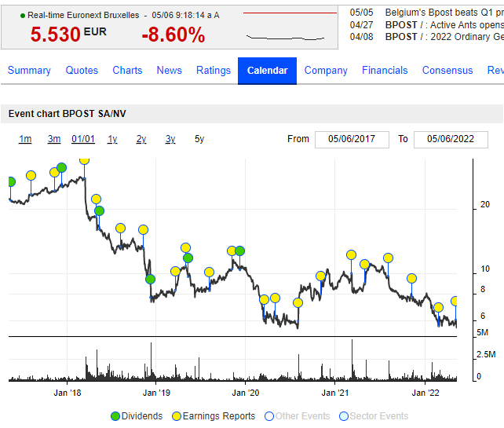Image resolution: width=504 pixels, height=428 pixels.
Task: Click the From date field 05/06/2017
Action: tap(352, 140)
